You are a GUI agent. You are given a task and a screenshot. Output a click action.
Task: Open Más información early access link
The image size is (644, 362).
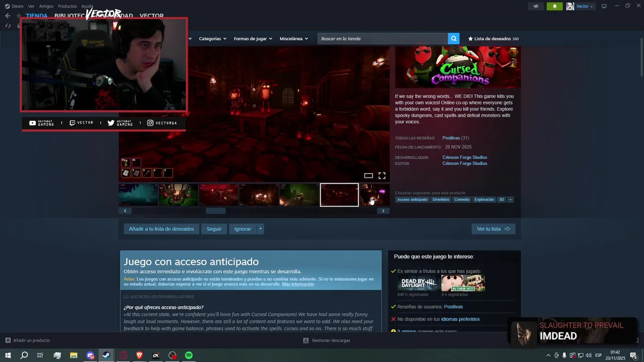point(298,284)
